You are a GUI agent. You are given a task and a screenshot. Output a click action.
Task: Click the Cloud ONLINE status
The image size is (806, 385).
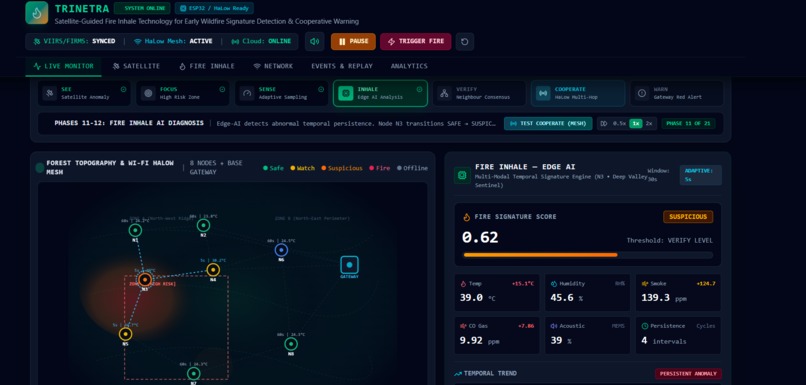pos(261,42)
